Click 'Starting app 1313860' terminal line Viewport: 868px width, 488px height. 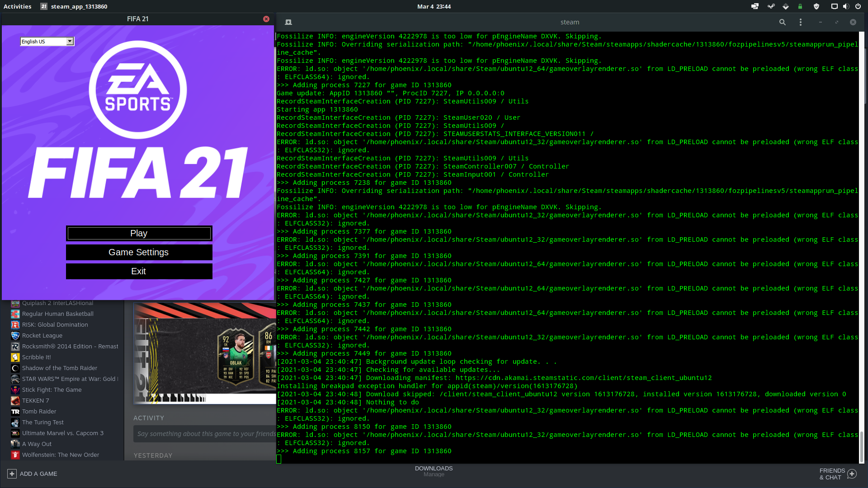[x=317, y=109]
